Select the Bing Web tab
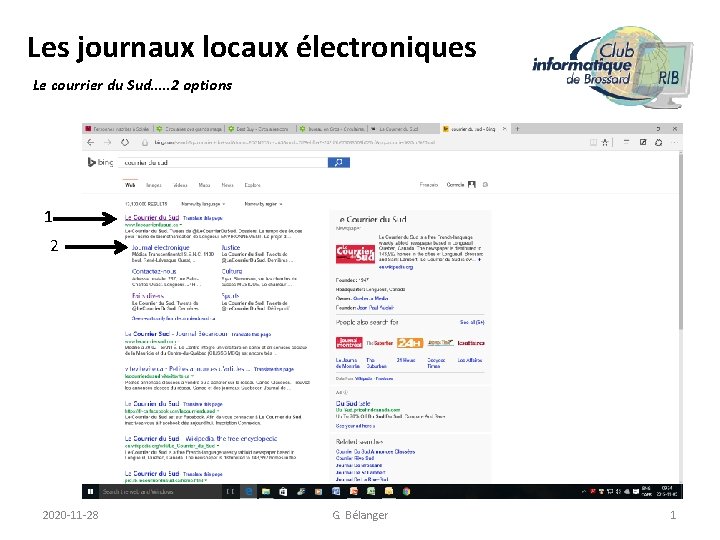The width and height of the screenshot is (720, 540). click(x=130, y=185)
